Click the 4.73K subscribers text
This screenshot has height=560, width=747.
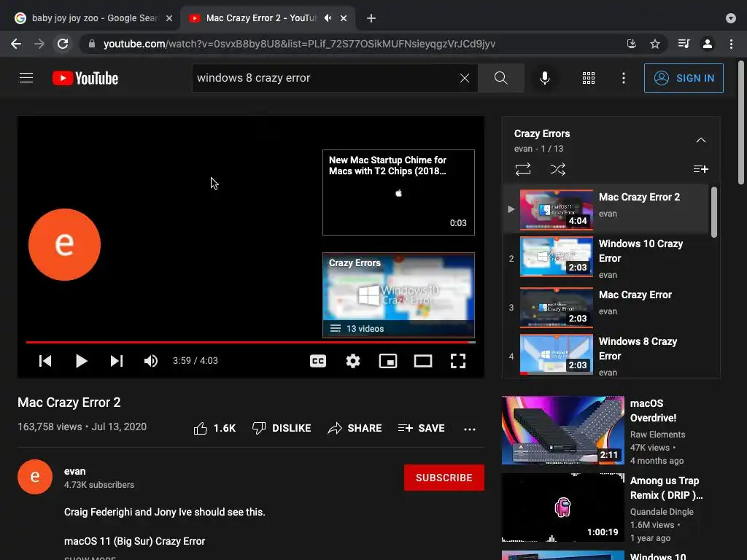(99, 485)
